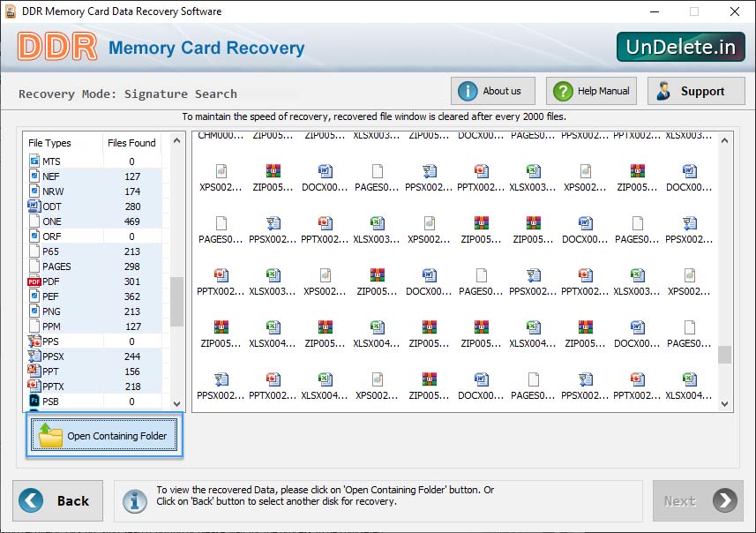Click the count 298 in PAGES row

(131, 266)
